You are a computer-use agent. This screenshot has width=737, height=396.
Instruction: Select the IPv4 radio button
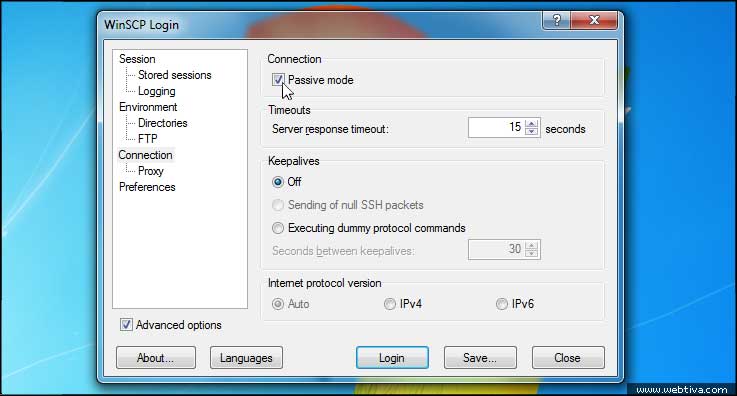point(390,304)
